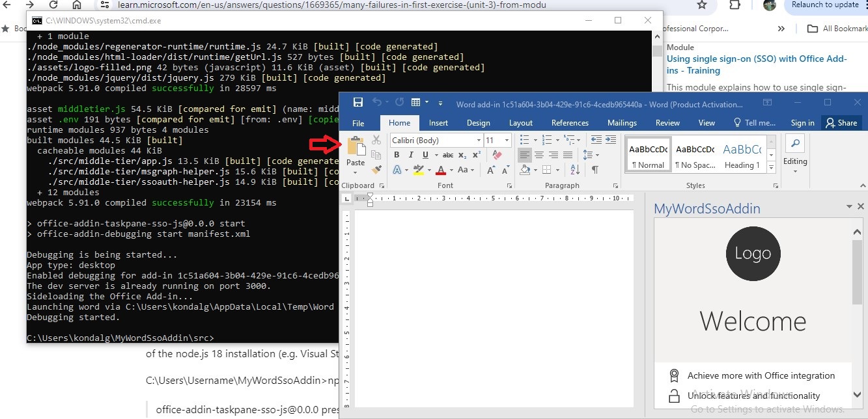
Task: Bookmark the page with the Chrome star icon
Action: point(702,5)
